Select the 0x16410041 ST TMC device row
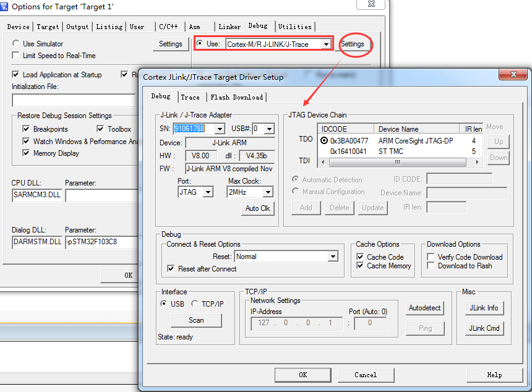The width and height of the screenshot is (532, 392). [400, 151]
